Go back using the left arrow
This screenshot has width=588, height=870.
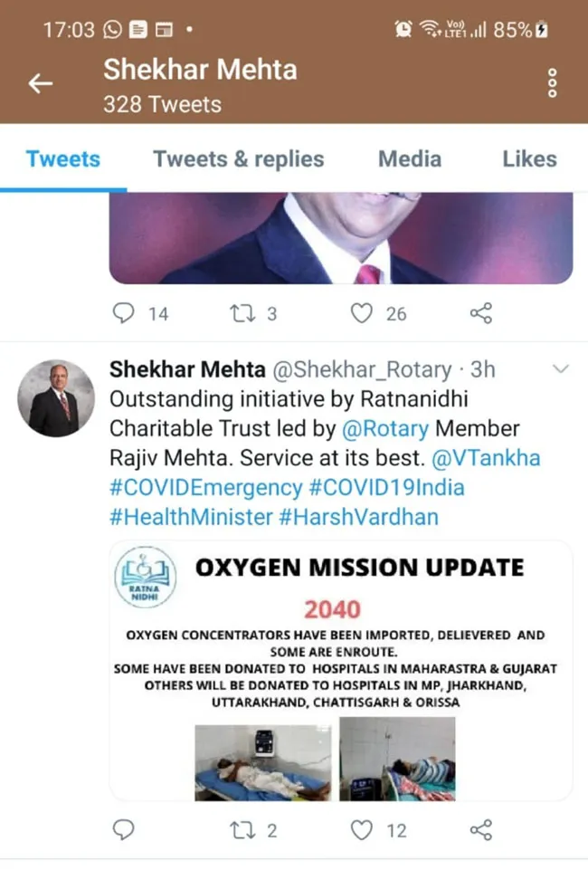pos(41,84)
